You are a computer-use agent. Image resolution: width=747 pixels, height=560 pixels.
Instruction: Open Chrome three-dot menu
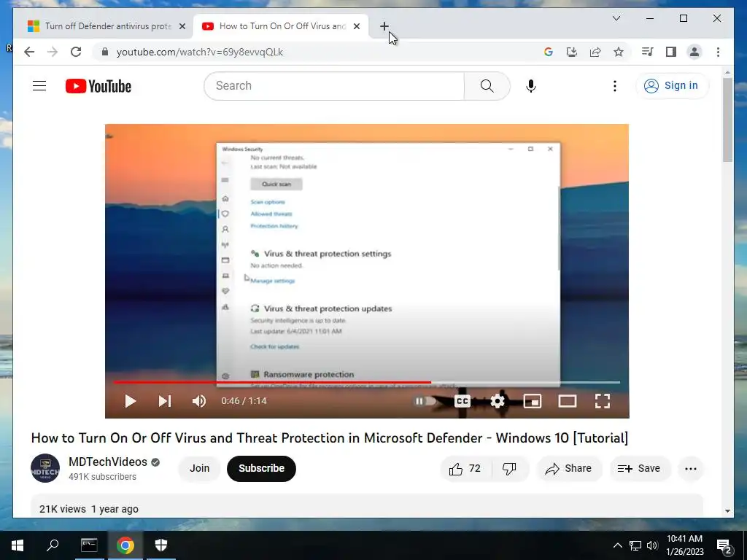pyautogui.click(x=718, y=52)
